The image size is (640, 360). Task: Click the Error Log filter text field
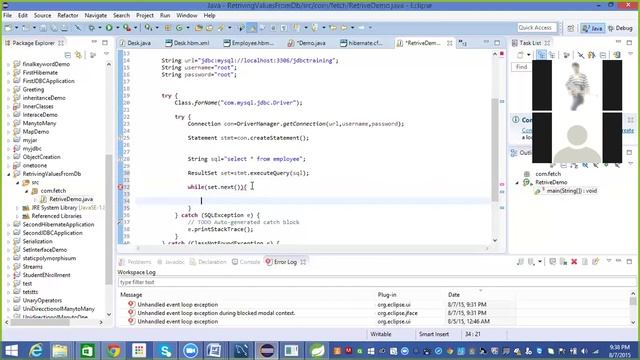click(376, 282)
